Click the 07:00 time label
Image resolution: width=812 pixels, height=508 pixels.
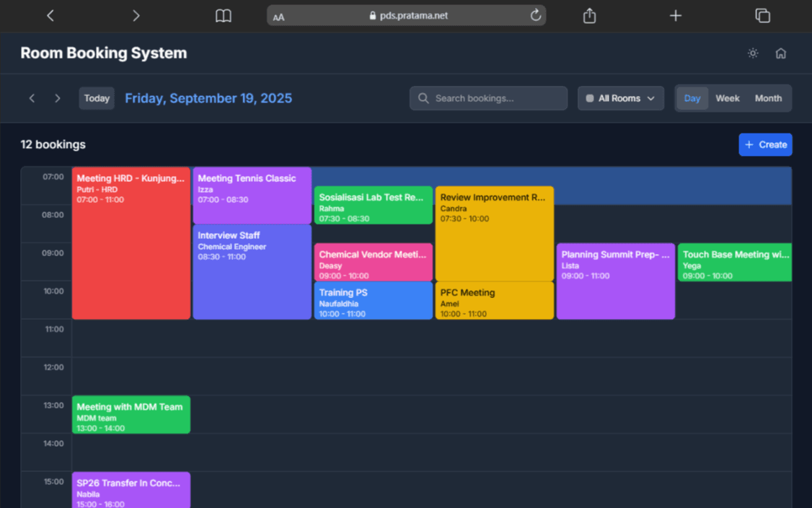click(x=53, y=177)
